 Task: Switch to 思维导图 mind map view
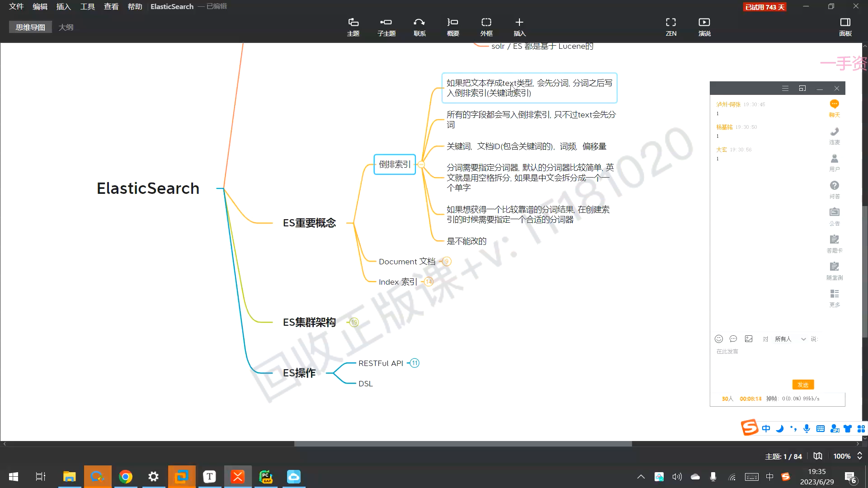(30, 27)
